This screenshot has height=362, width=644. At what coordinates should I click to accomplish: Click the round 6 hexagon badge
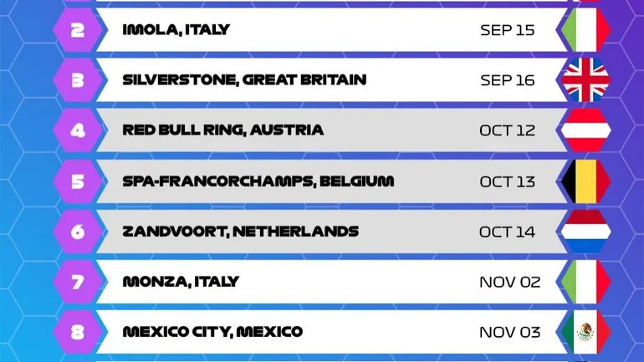[78, 232]
